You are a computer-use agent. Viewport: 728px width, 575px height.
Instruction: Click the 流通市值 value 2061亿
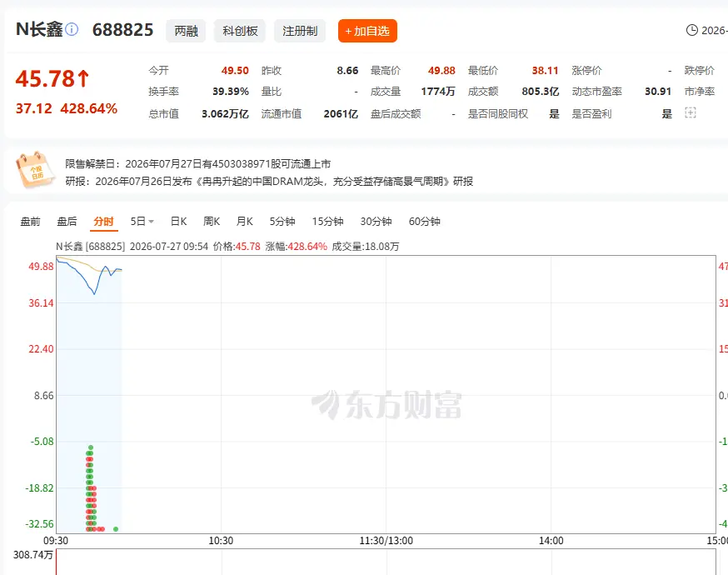coord(341,114)
